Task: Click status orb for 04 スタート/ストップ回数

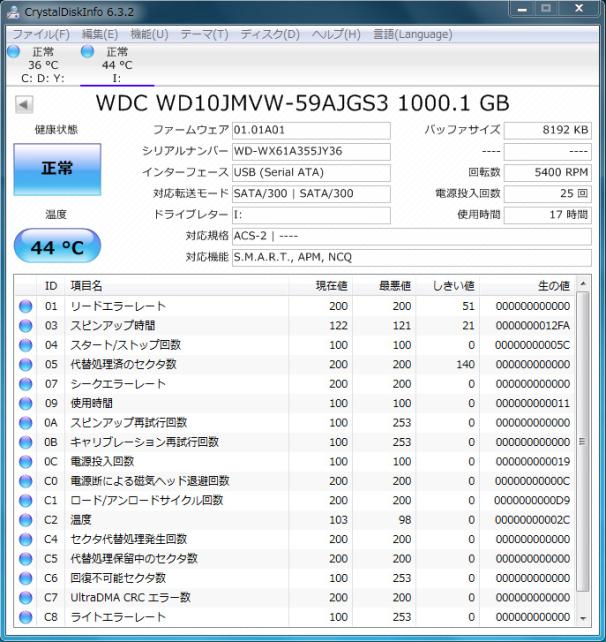Action: click(25, 345)
